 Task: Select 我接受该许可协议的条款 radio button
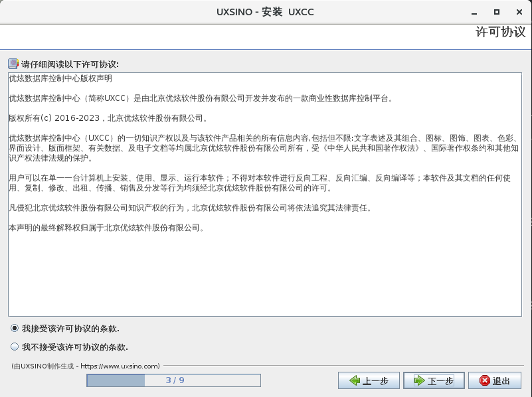(x=15, y=329)
